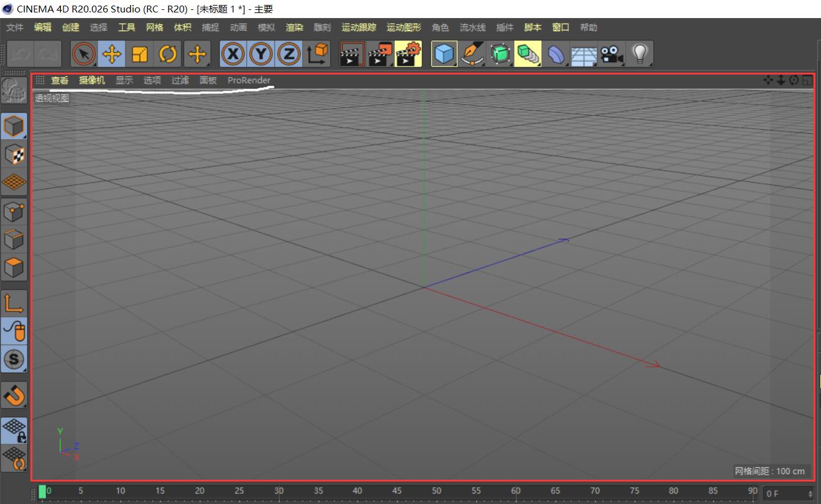Enable snap with magnet icon

[x=14, y=395]
